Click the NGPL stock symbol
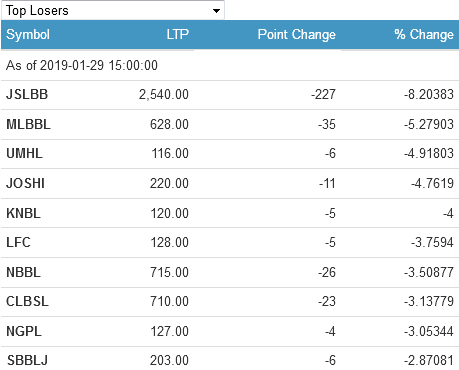The height and width of the screenshot is (370, 459). pyautogui.click(x=24, y=331)
